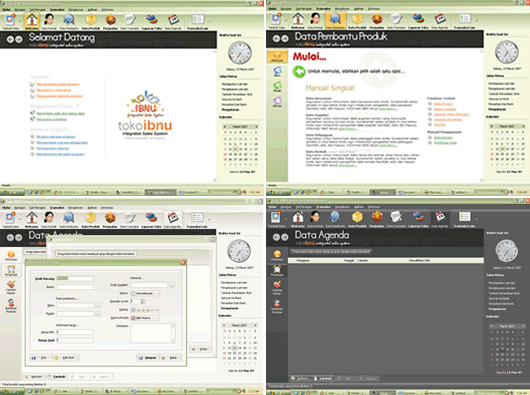Click Start button in Selamat Datang window taskbar
This screenshot has height=395, width=530.
(12, 192)
